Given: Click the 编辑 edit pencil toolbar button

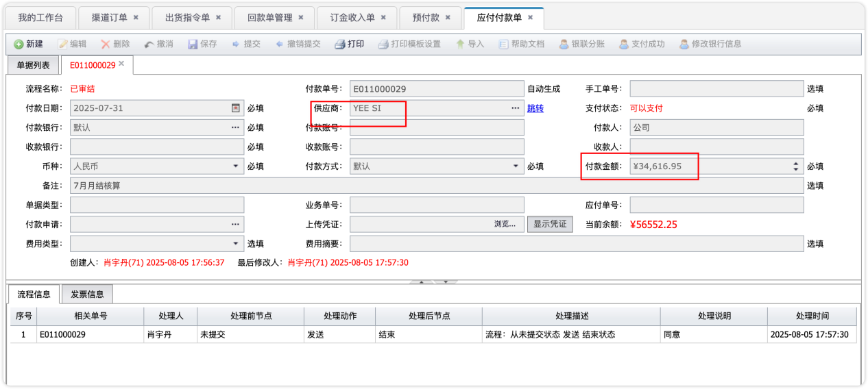Looking at the screenshot, I should [73, 44].
